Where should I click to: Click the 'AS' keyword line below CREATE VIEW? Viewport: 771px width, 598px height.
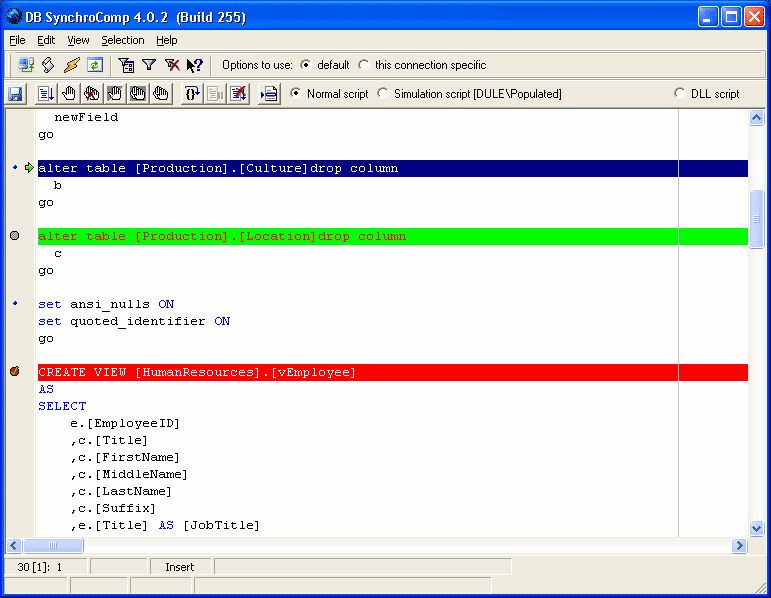click(x=46, y=389)
